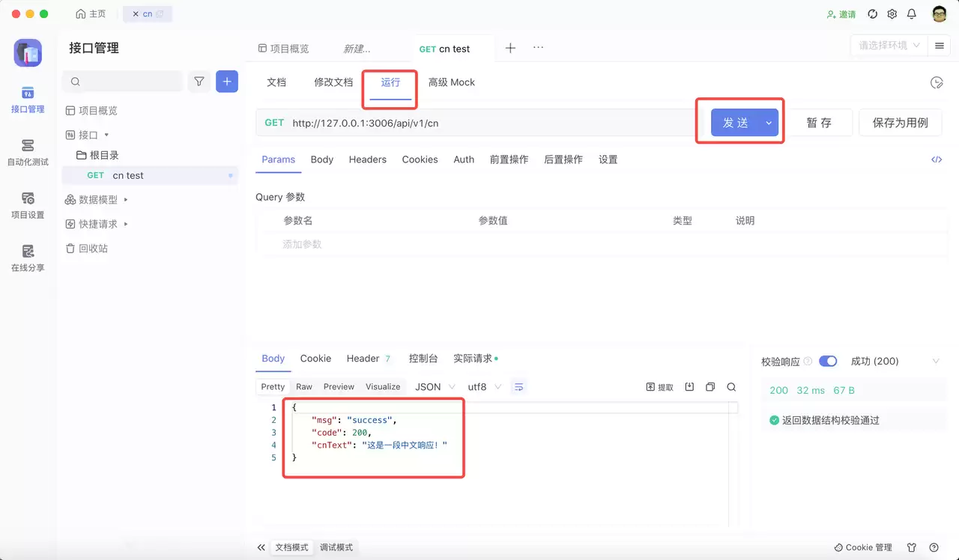The width and height of the screenshot is (959, 560).
Task: Click the request URL field
Action: click(475, 123)
